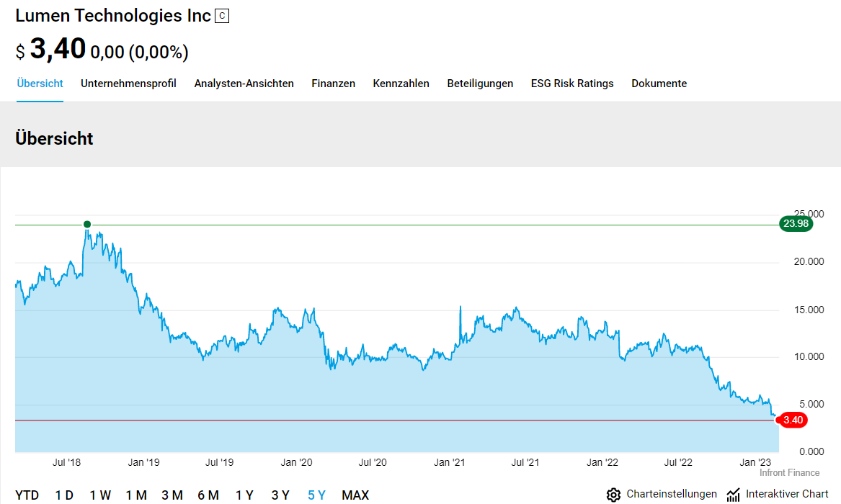The width and height of the screenshot is (841, 504).
Task: Click the Interaktiver Chart icon
Action: click(x=734, y=495)
